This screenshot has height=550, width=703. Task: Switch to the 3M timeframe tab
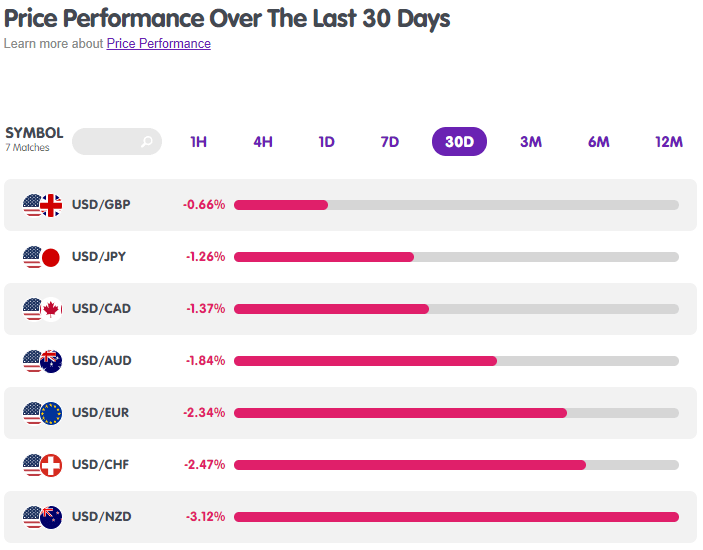click(x=531, y=142)
